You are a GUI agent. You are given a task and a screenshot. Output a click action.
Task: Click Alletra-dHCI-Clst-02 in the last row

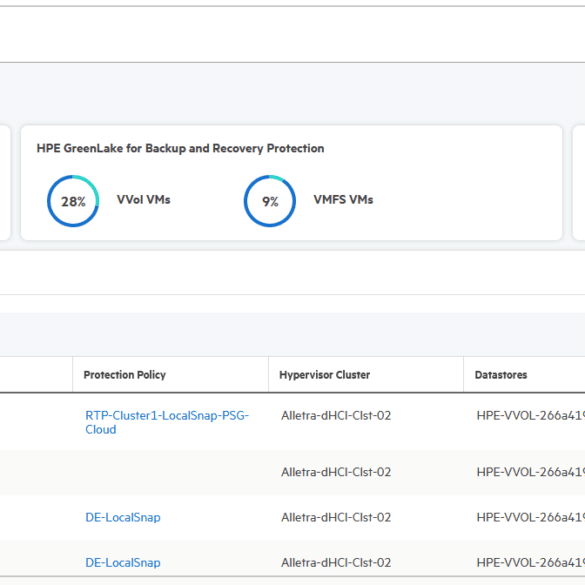tap(336, 563)
